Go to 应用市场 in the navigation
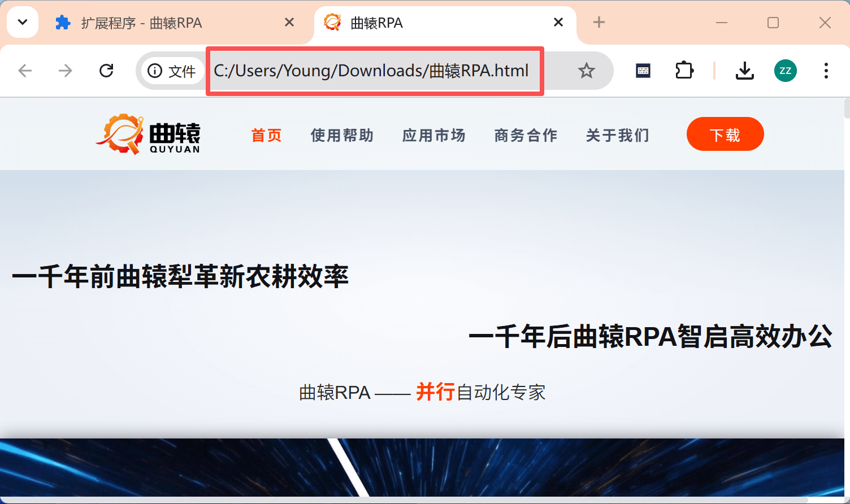 click(433, 136)
